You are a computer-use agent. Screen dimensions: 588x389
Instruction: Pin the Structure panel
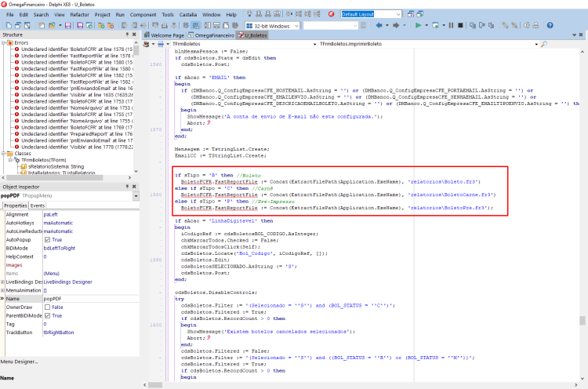127,35
